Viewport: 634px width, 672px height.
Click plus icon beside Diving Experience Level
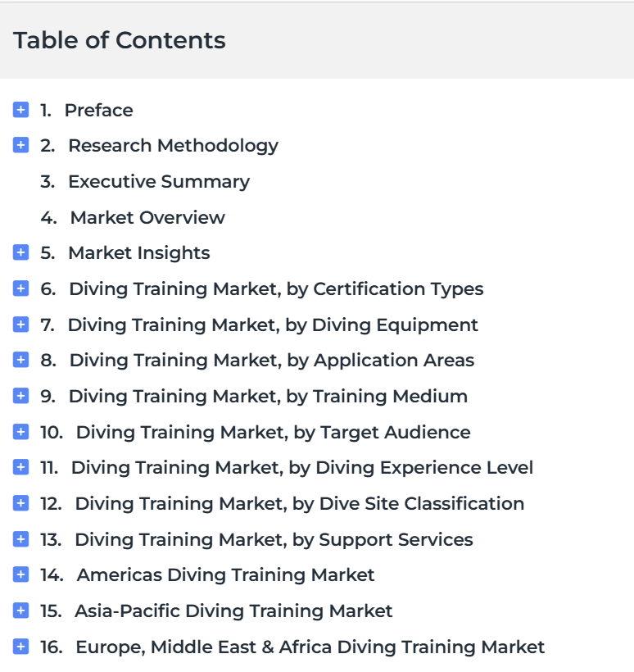[x=21, y=468]
